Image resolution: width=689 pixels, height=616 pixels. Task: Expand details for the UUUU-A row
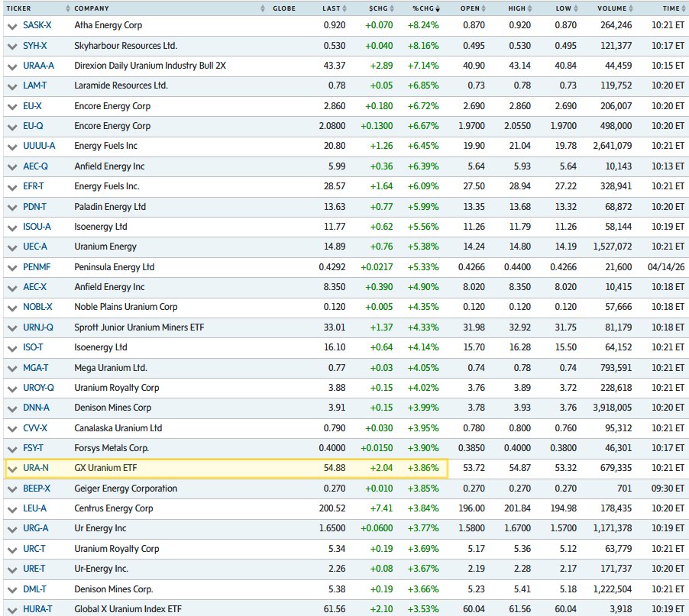[x=11, y=145]
